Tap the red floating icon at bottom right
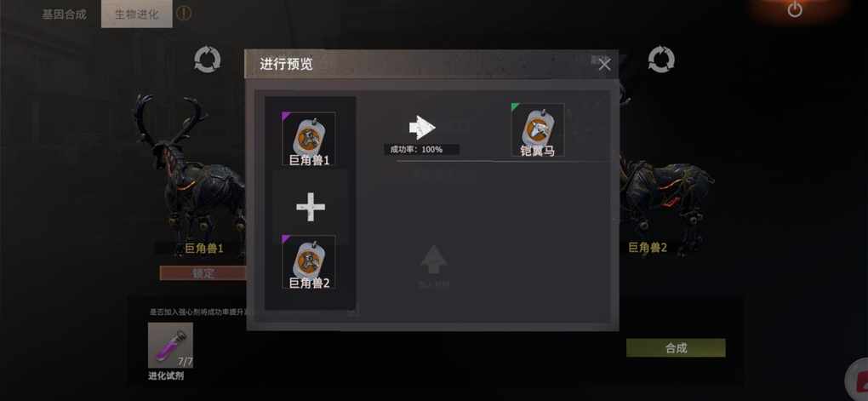The width and height of the screenshot is (868, 401). click(858, 381)
